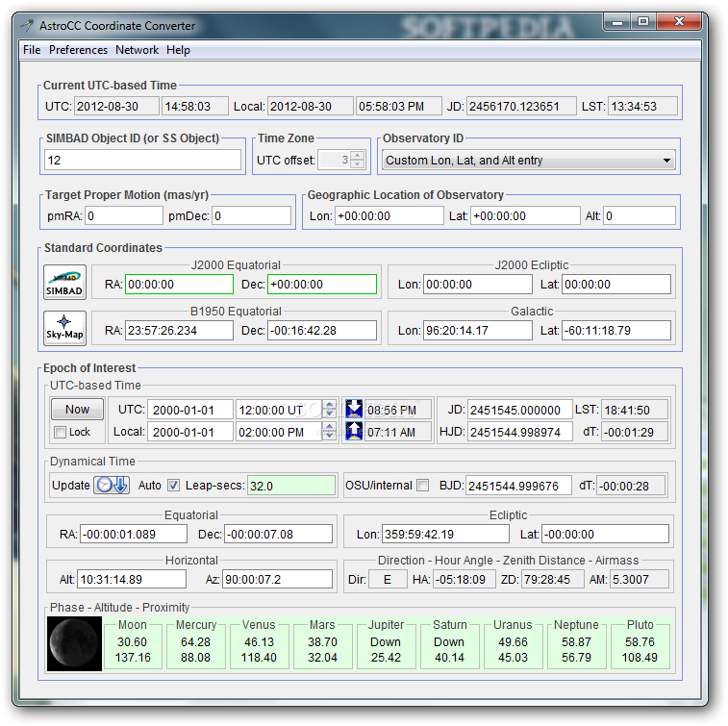Decrease UTC offset with down arrow
This screenshot has height=726, width=728.
358,164
